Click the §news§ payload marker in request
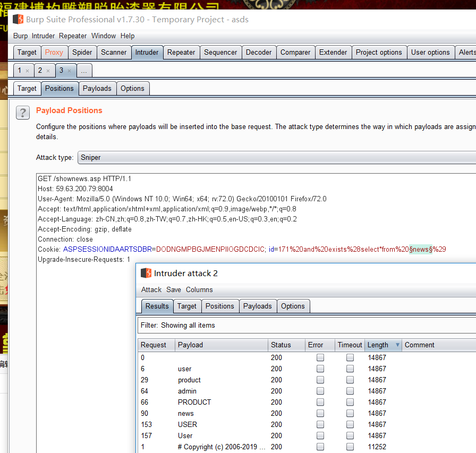 [x=421, y=250]
